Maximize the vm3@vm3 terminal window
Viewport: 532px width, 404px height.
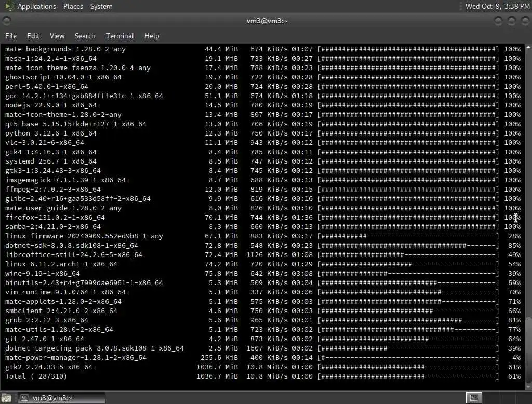point(511,21)
